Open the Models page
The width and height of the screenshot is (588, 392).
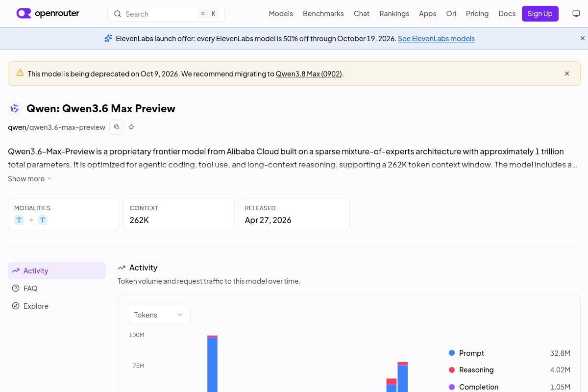point(281,14)
